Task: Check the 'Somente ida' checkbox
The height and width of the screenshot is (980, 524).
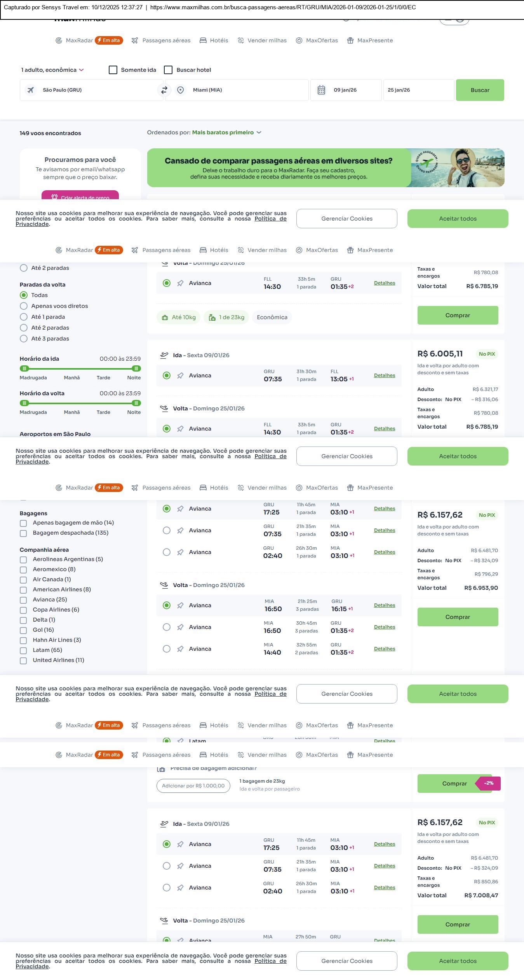Action: pos(113,70)
